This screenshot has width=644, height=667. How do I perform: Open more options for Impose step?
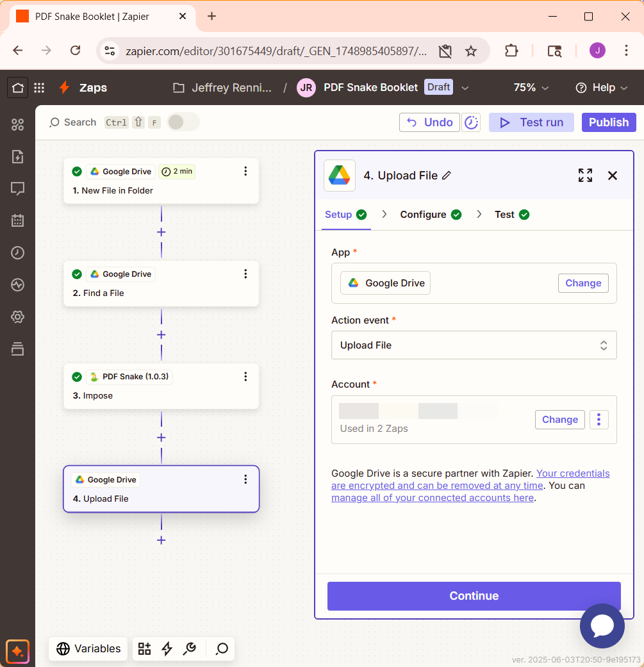pos(245,377)
